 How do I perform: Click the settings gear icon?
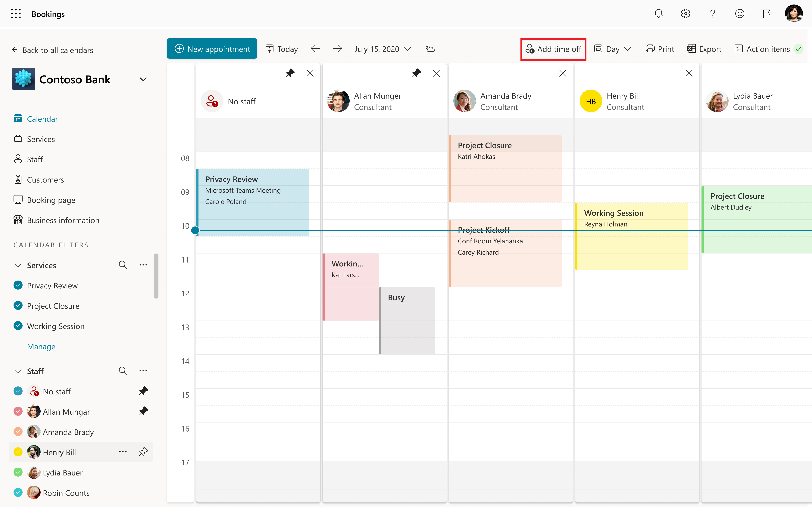tap(686, 14)
